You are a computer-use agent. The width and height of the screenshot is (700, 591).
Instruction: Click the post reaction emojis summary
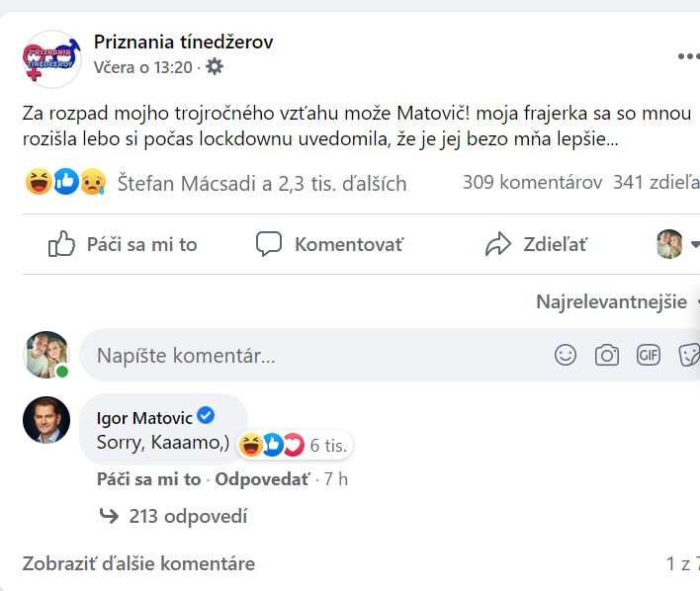pos(65,183)
